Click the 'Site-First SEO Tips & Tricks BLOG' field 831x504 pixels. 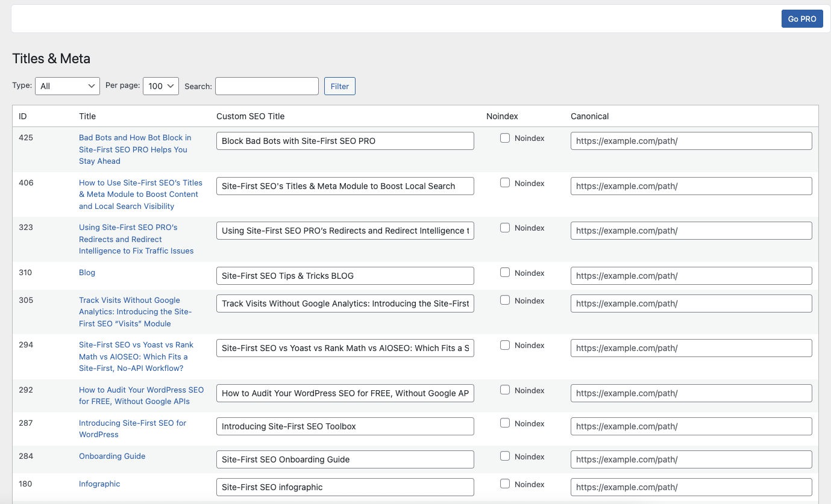click(345, 276)
